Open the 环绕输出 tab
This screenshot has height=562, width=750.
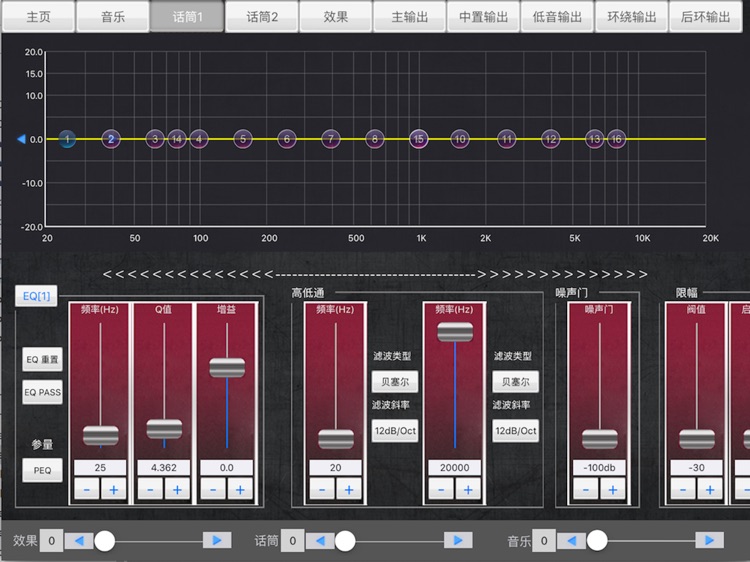tap(632, 17)
